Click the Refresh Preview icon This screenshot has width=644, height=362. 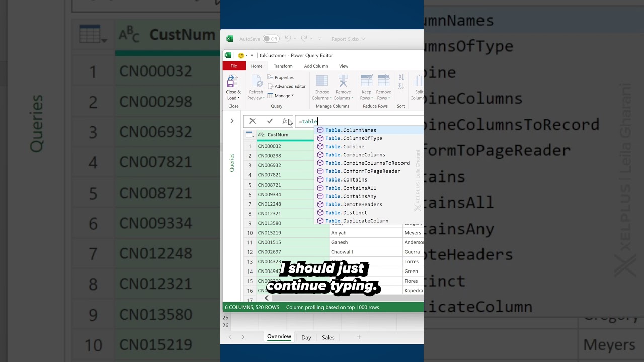256,81
